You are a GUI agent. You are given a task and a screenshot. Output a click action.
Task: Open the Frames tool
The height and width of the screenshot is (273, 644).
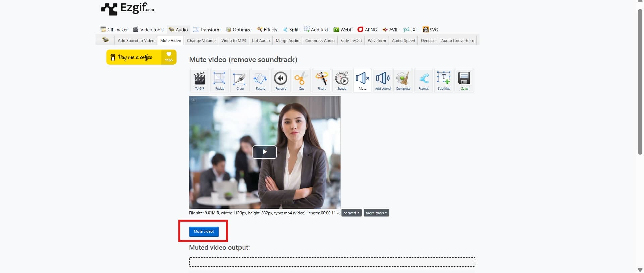point(423,81)
